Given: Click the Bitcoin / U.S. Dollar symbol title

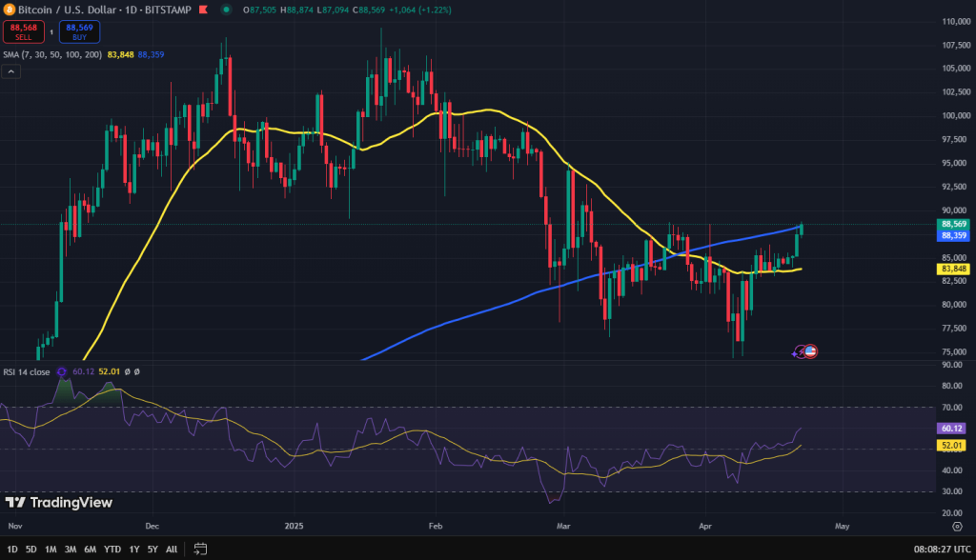Looking at the screenshot, I should [68, 10].
